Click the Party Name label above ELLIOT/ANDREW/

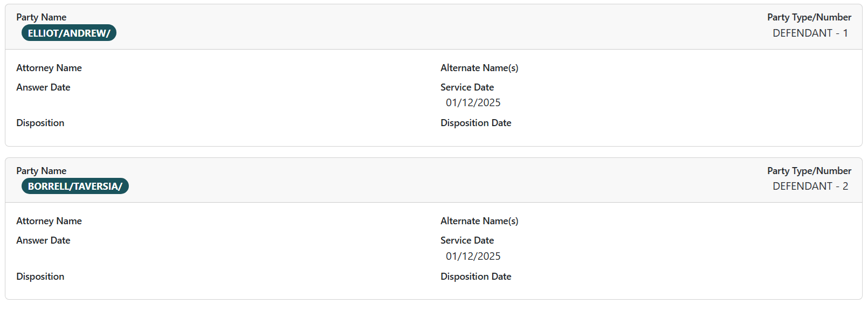click(x=41, y=17)
